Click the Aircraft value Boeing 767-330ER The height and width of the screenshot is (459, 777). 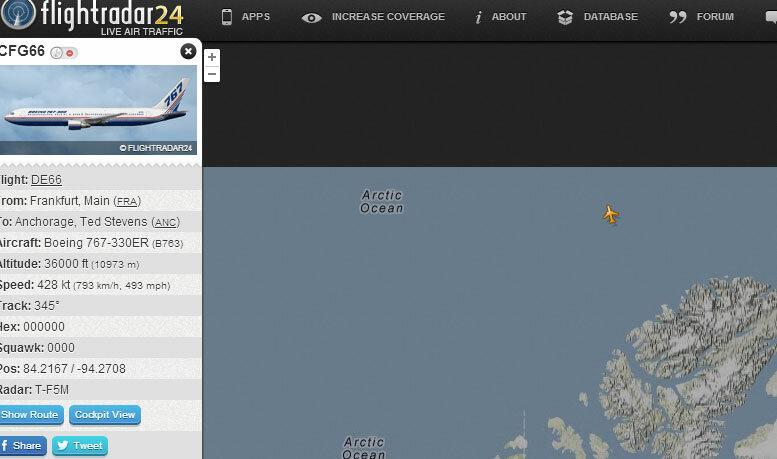[x=96, y=243]
